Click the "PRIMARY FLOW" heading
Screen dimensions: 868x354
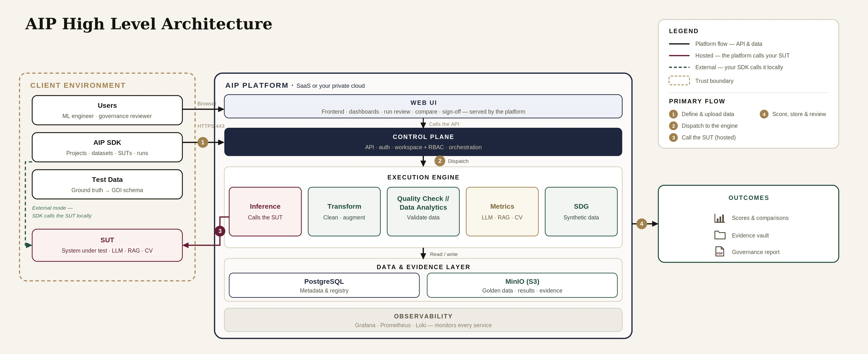[697, 101]
